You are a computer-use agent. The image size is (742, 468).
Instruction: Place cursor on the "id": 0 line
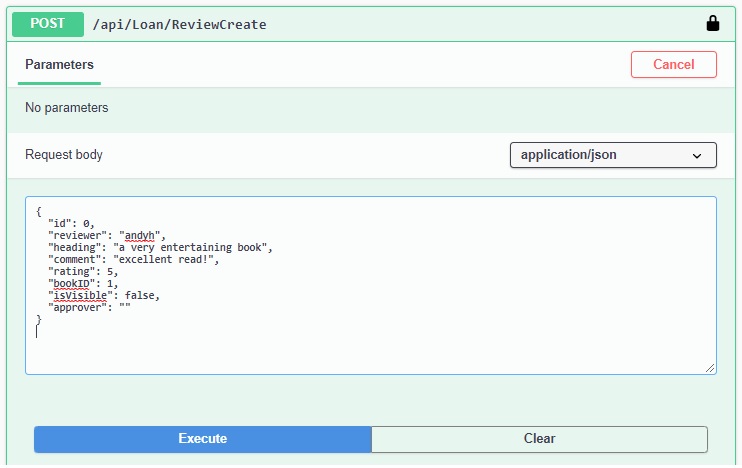pos(71,223)
